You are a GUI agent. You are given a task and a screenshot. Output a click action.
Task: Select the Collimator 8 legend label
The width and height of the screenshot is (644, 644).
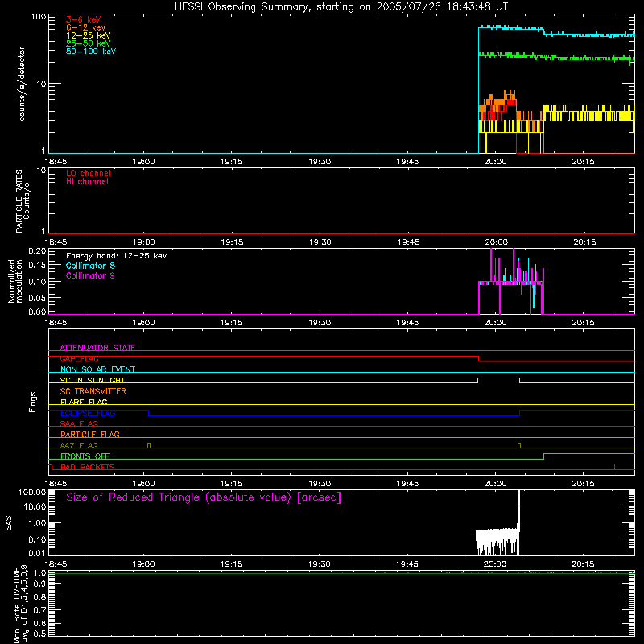[x=90, y=266]
